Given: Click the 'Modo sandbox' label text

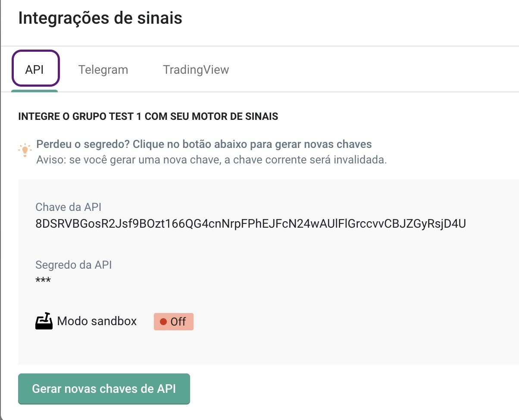Looking at the screenshot, I should (x=97, y=321).
